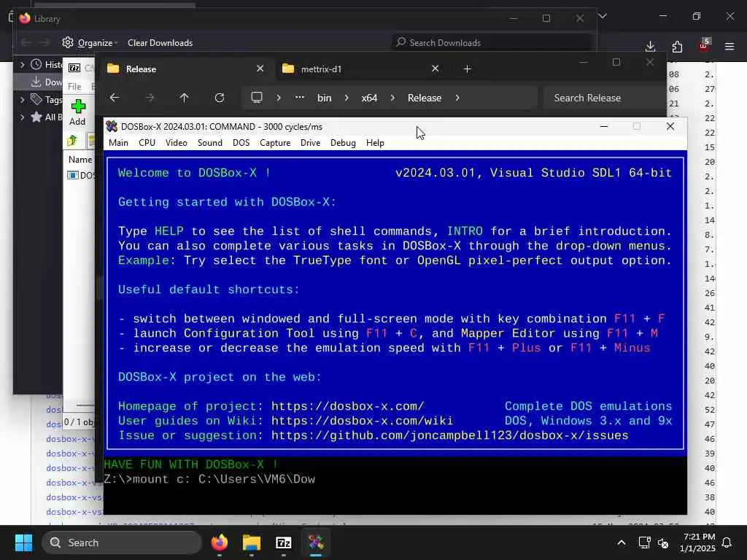
Task: Expand the All Bookmarks tree item in Library
Action: (22, 117)
